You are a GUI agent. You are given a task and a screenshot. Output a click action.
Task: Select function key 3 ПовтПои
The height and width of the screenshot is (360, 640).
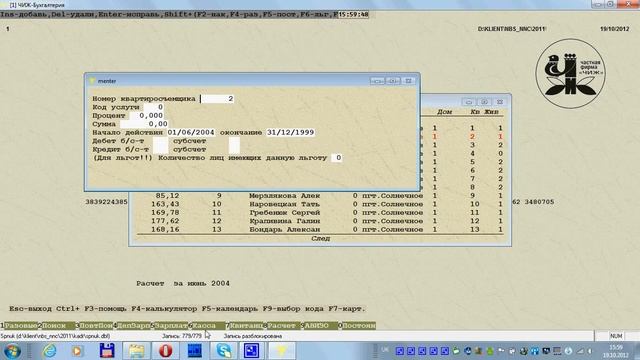[96, 326]
